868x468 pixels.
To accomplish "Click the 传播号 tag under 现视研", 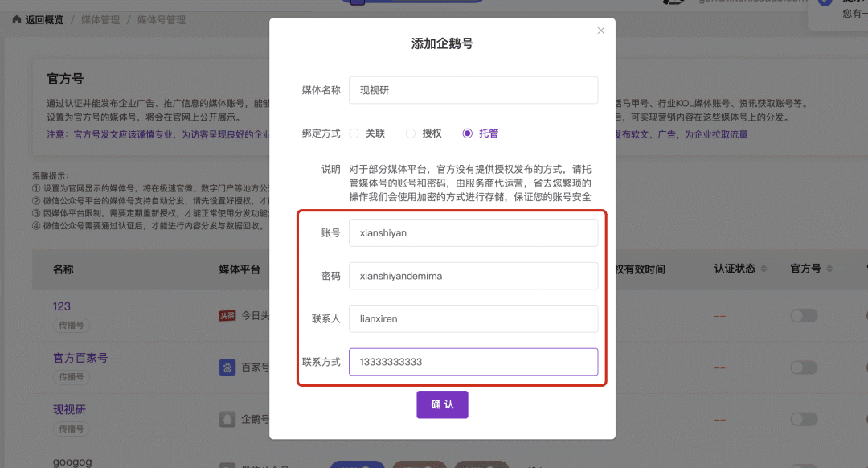I will (x=71, y=429).
